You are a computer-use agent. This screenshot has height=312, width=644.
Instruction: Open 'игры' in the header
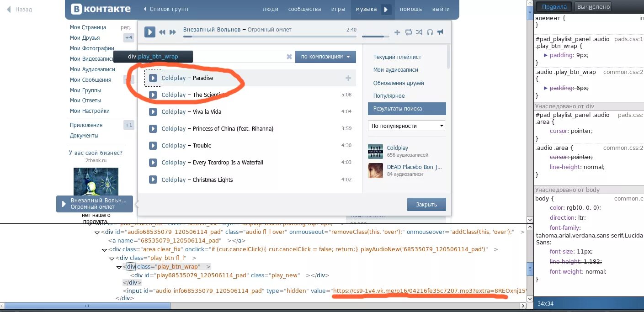pos(338,9)
